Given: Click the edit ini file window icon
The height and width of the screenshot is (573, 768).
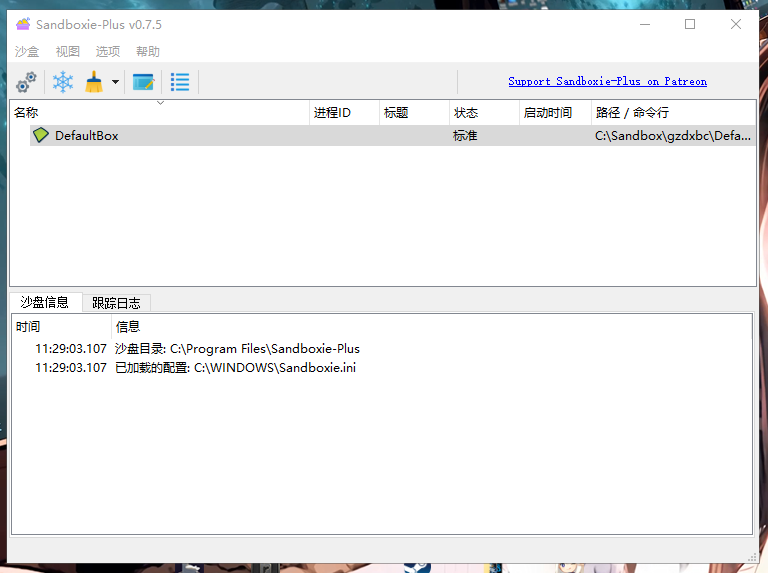Looking at the screenshot, I should pyautogui.click(x=143, y=82).
